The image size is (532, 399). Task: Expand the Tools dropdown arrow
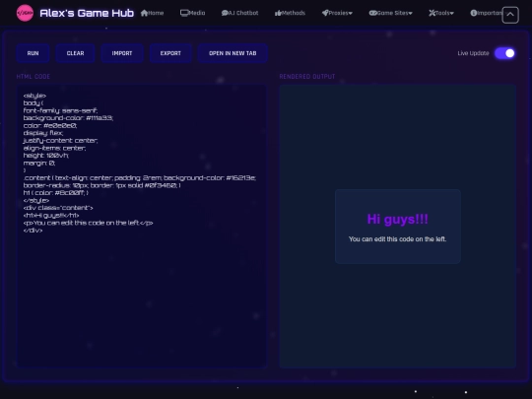tap(452, 13)
